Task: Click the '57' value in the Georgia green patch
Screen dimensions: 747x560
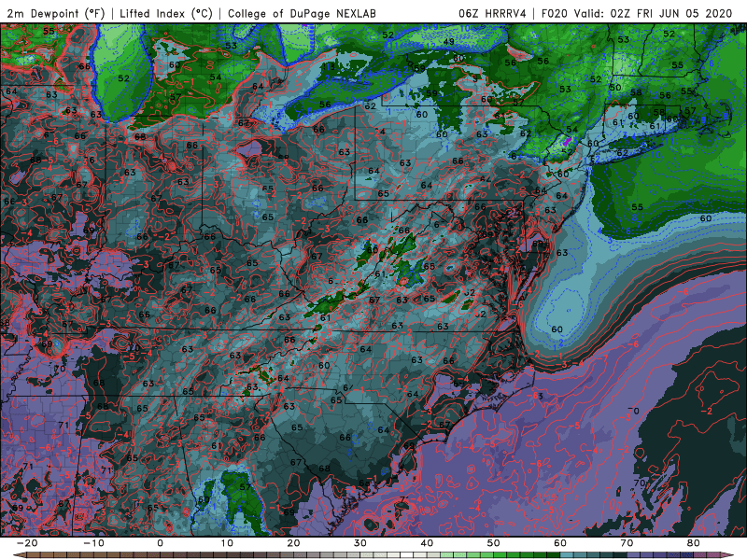Action: pos(245,487)
